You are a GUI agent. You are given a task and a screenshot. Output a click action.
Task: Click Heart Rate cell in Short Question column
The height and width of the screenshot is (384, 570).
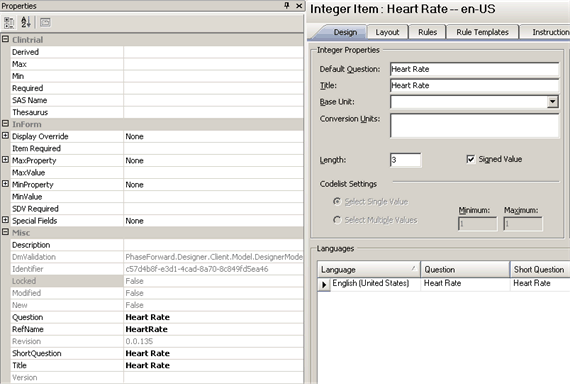(540, 283)
